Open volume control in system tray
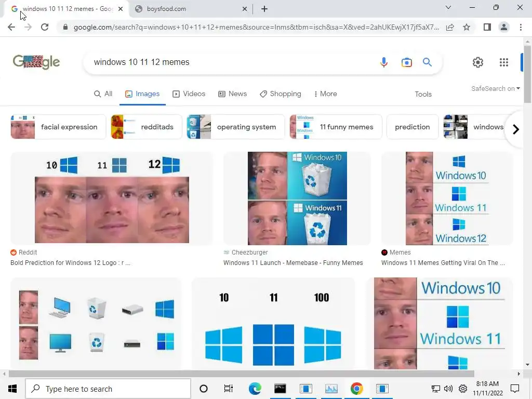532x399 pixels. point(448,389)
